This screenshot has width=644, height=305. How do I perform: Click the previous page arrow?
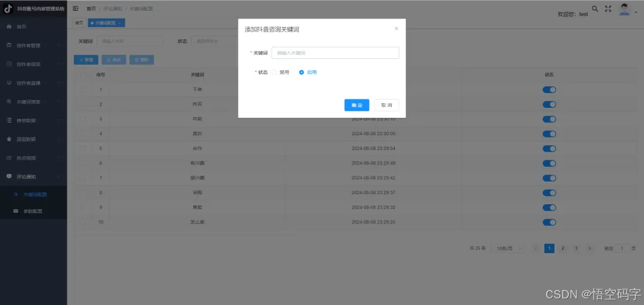[x=535, y=248]
